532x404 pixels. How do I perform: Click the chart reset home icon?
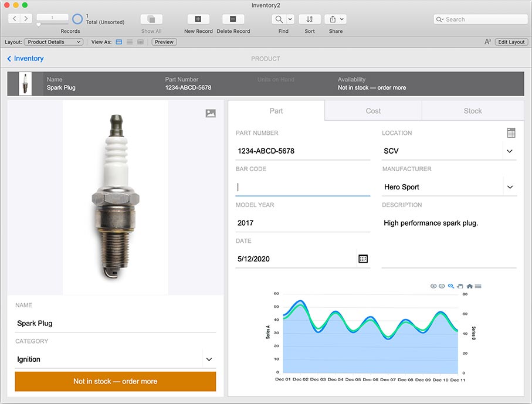(x=469, y=286)
